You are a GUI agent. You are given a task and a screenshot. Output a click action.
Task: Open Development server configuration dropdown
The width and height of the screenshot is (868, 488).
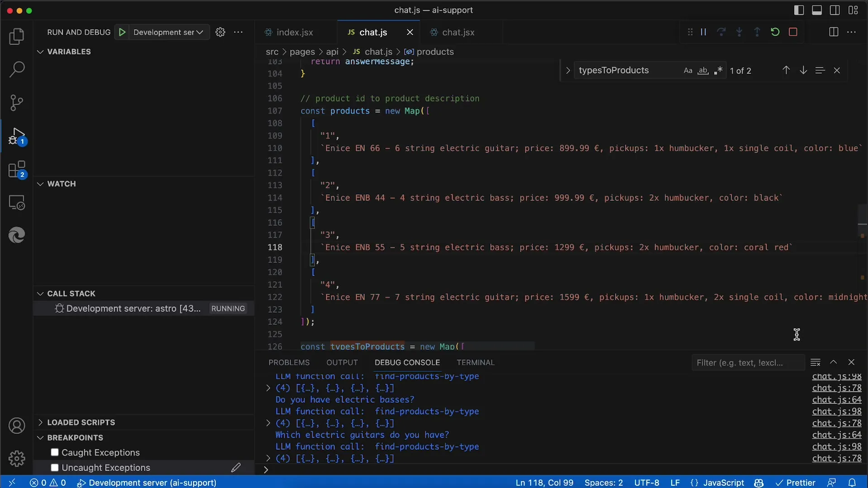click(168, 32)
